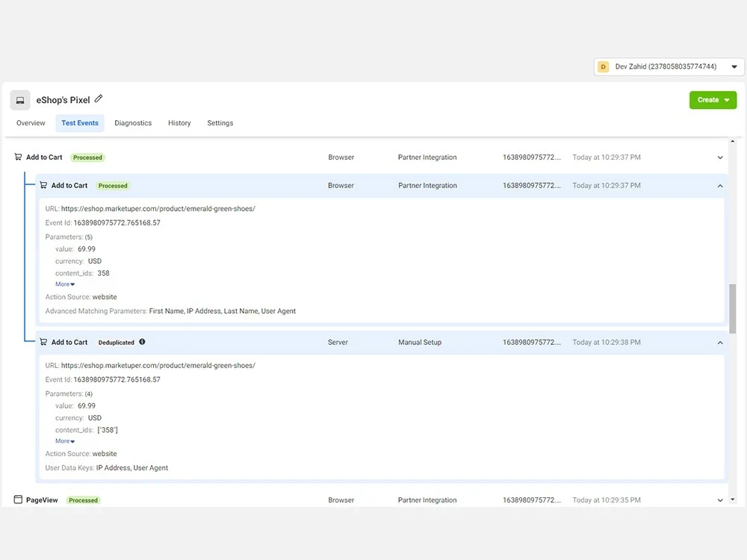Image resolution: width=747 pixels, height=560 pixels.
Task: Click 'Server' source label
Action: coord(338,343)
